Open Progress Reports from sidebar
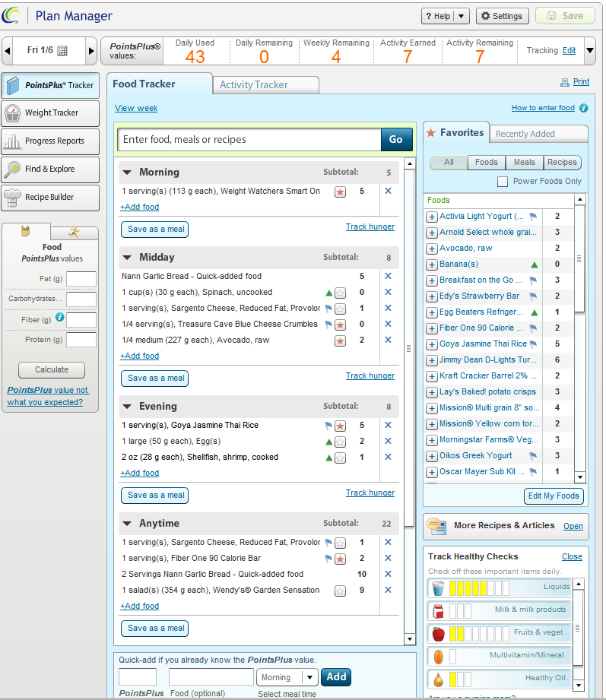Image resolution: width=606 pixels, height=700 pixels. [50, 141]
